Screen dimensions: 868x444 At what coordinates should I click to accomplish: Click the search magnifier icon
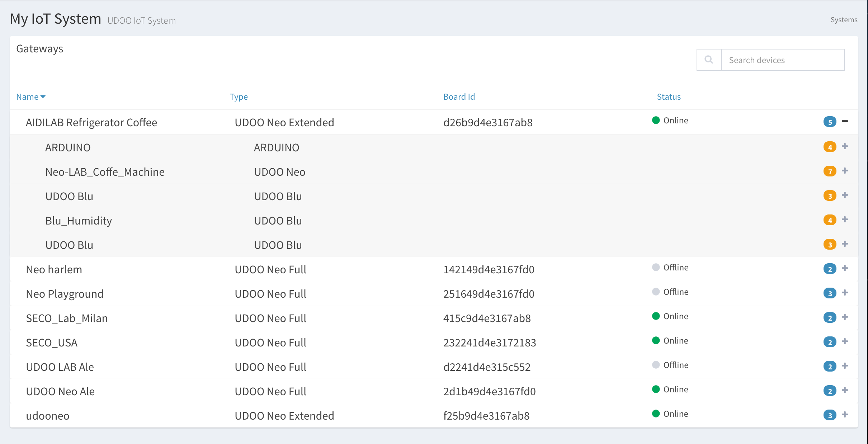point(709,60)
